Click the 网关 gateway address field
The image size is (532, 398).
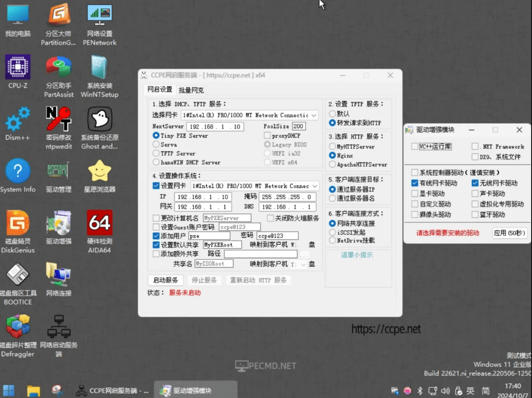point(203,207)
